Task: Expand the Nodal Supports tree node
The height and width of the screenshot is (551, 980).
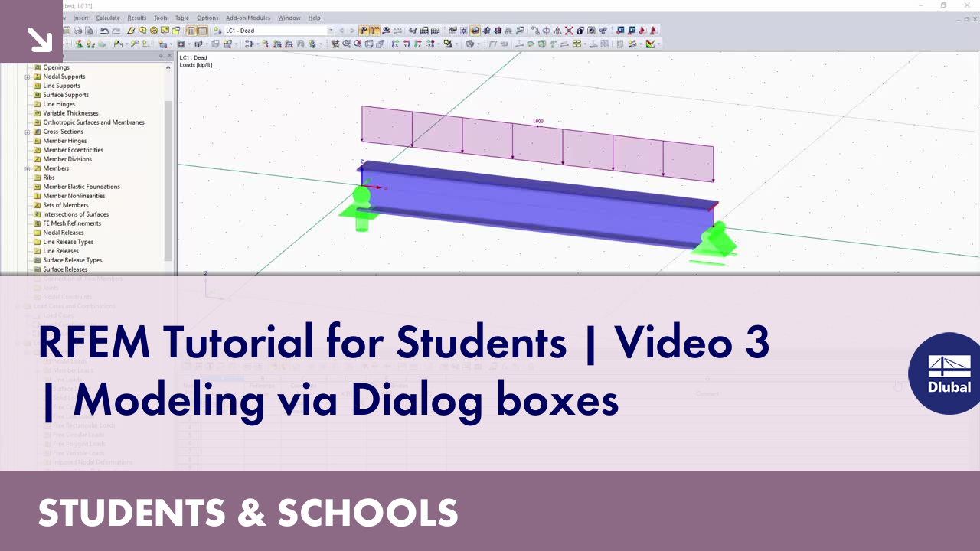Action: point(28,77)
